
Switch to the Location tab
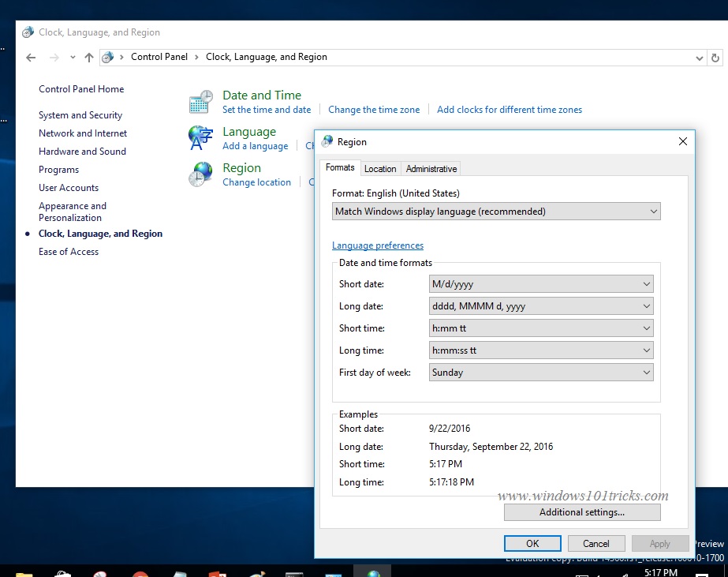(x=380, y=169)
